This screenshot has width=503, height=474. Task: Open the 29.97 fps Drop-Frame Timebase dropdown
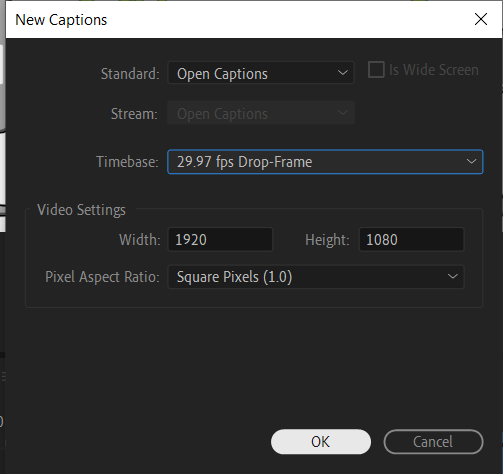(x=325, y=162)
